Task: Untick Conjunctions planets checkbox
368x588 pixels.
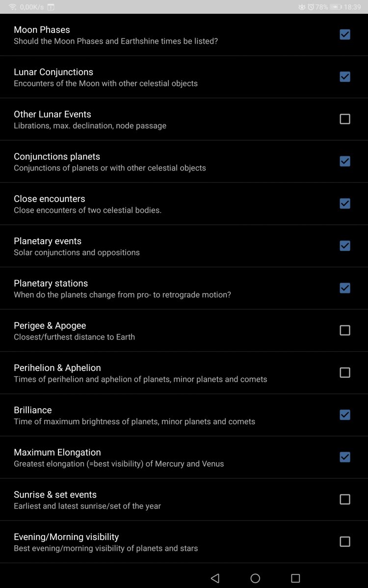Action: 345,161
